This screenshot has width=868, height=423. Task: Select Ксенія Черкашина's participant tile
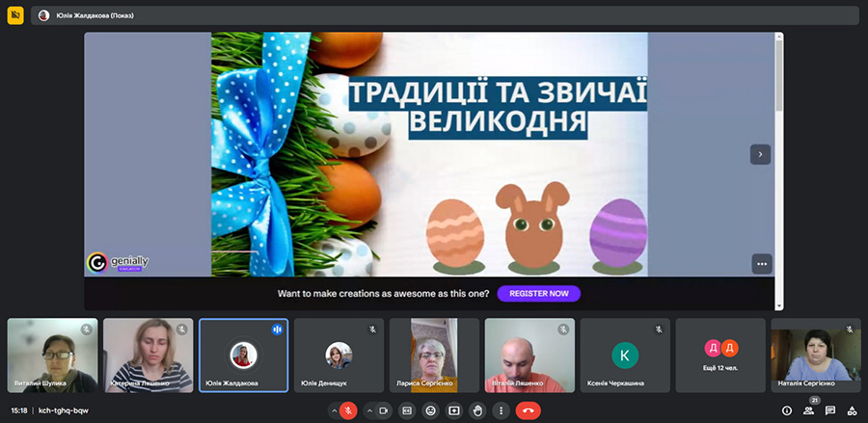point(625,355)
